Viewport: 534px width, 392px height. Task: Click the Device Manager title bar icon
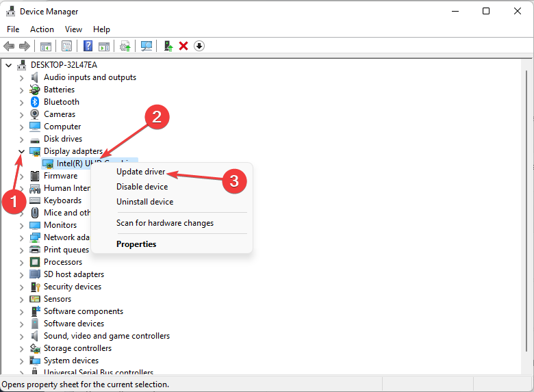point(10,11)
